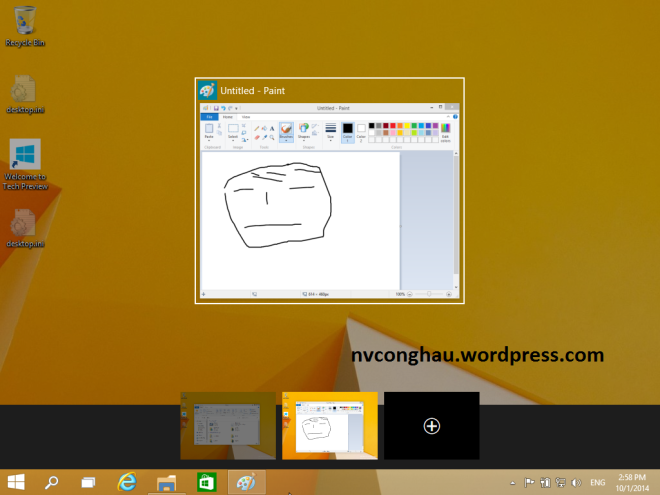Select desktop.ini icon below Welcome to Tech Preview

tap(25, 229)
